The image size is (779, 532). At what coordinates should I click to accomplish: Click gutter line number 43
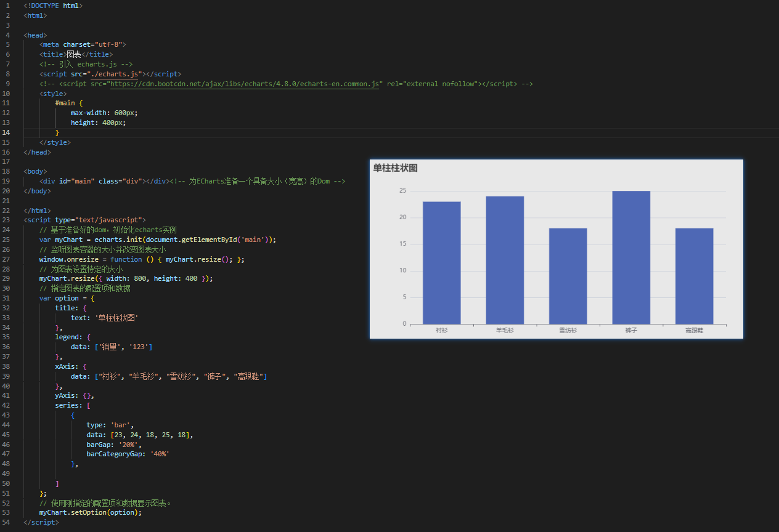tap(6, 416)
